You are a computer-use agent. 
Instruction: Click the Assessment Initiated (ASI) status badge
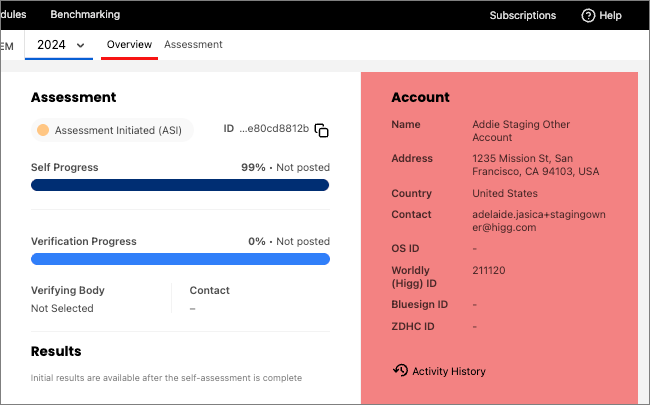(x=112, y=130)
